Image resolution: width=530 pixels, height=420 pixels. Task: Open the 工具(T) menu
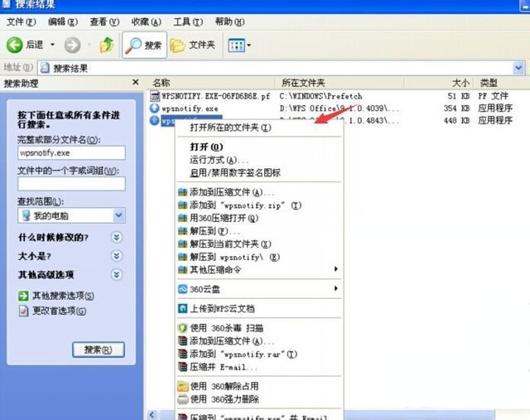[x=188, y=22]
